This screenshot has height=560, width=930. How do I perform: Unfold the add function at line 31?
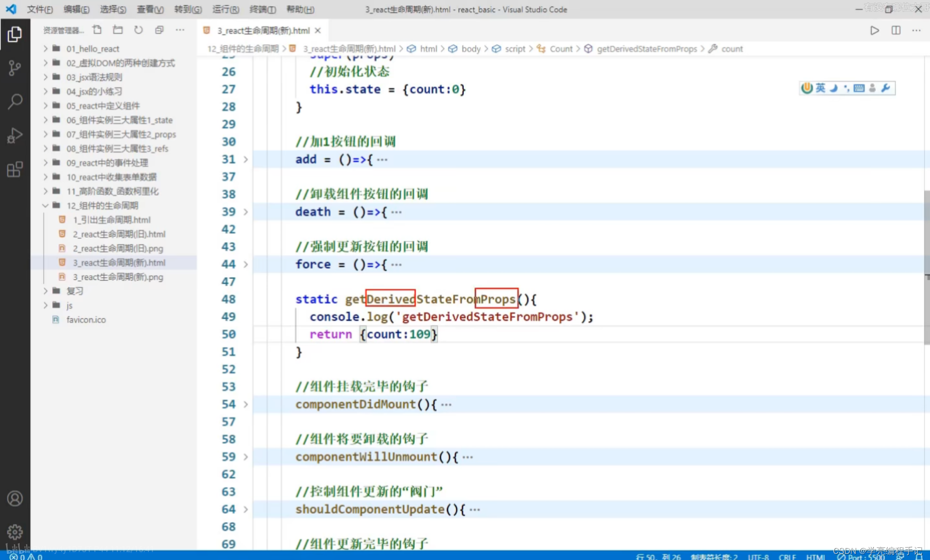click(245, 160)
